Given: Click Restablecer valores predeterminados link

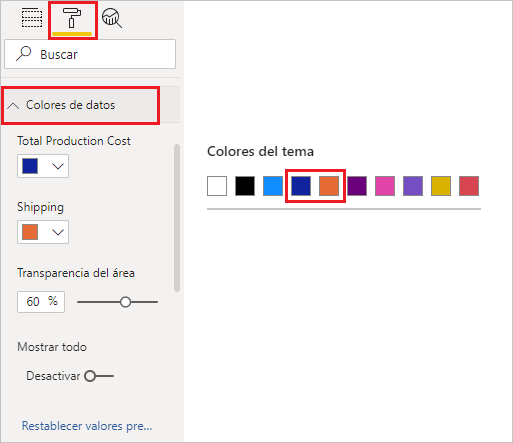Looking at the screenshot, I should (87, 426).
